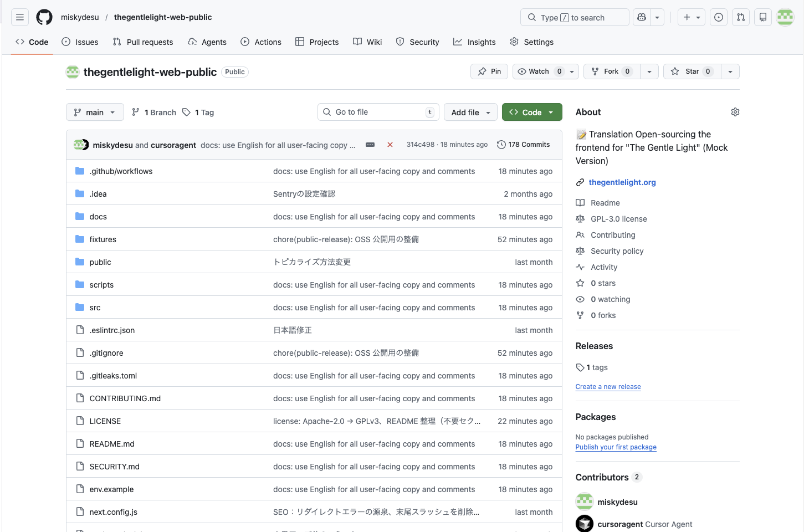This screenshot has width=804, height=532.
Task: Open the README.md file
Action: [x=112, y=444]
